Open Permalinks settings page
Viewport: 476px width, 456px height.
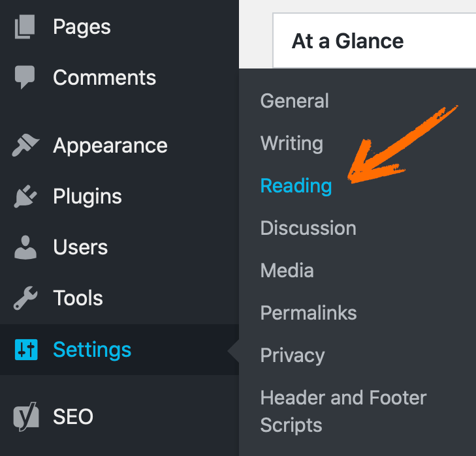(308, 312)
